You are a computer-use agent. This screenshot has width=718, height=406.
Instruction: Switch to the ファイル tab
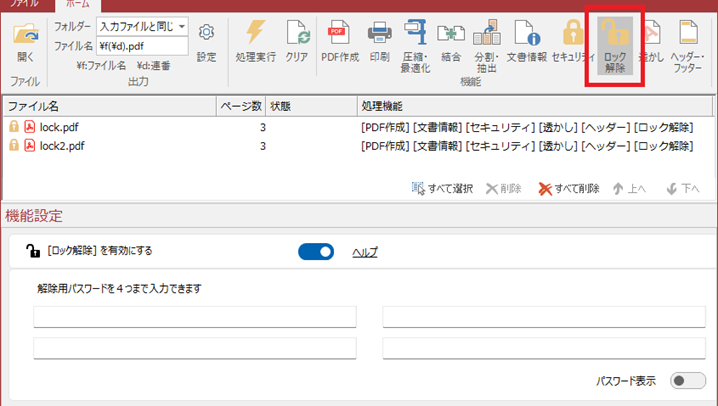click(x=24, y=4)
